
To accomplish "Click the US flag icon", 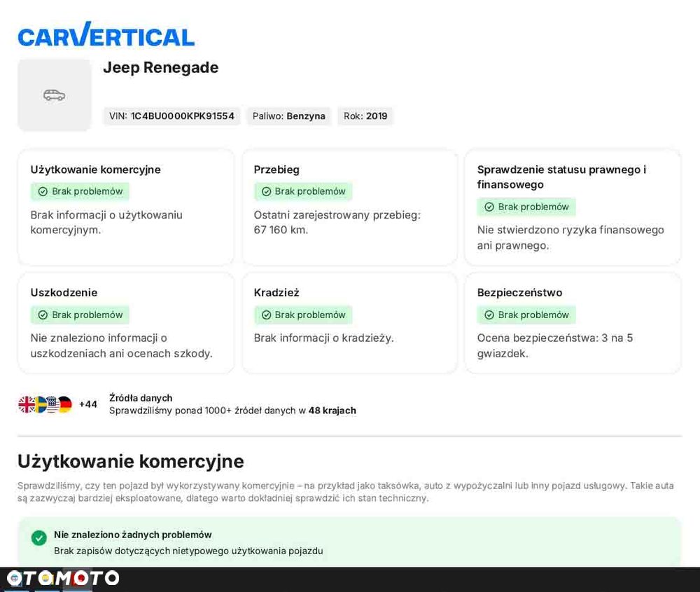I will tap(52, 404).
